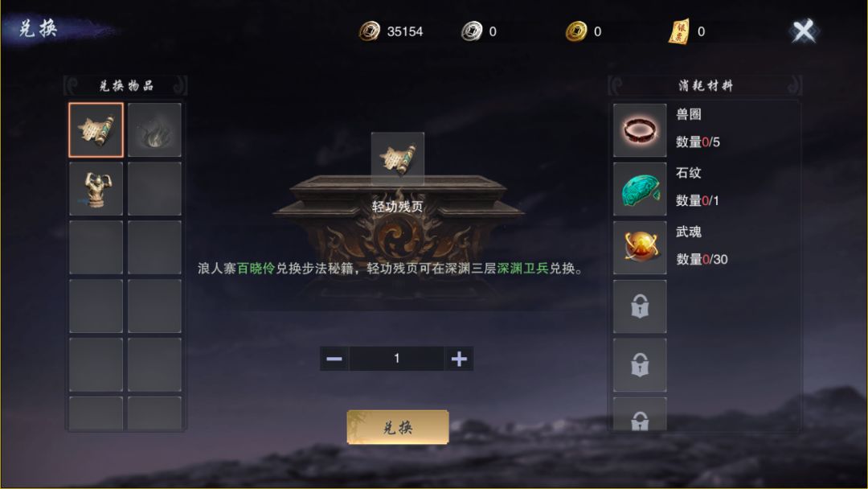This screenshot has height=489, width=868.
Task: Click the first locked material slot
Action: [x=640, y=306]
